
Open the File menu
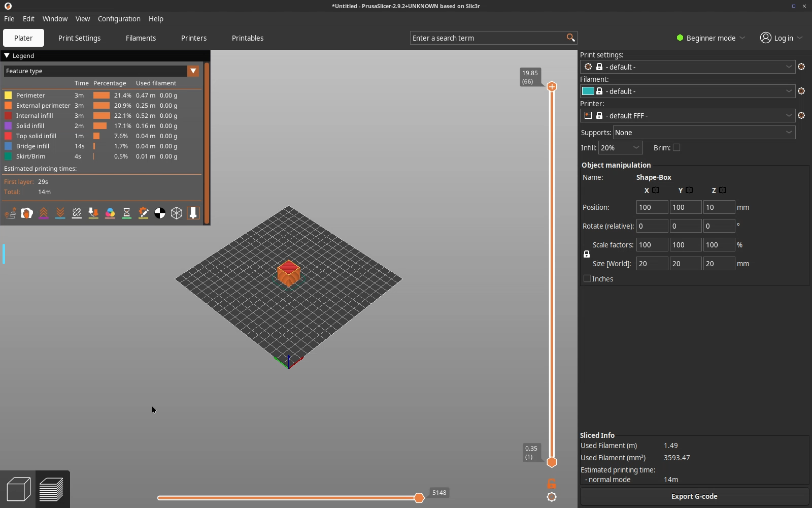coord(9,19)
